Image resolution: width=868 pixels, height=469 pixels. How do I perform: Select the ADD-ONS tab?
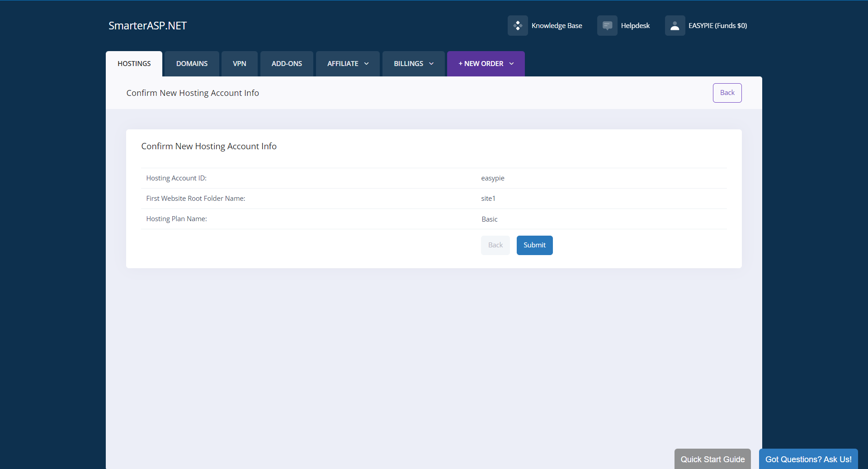tap(287, 63)
